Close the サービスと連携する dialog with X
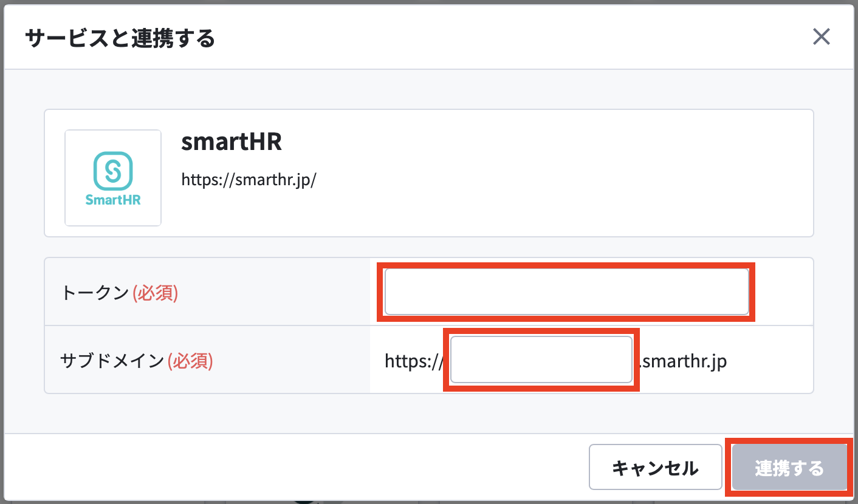The width and height of the screenshot is (858, 504). click(x=822, y=37)
